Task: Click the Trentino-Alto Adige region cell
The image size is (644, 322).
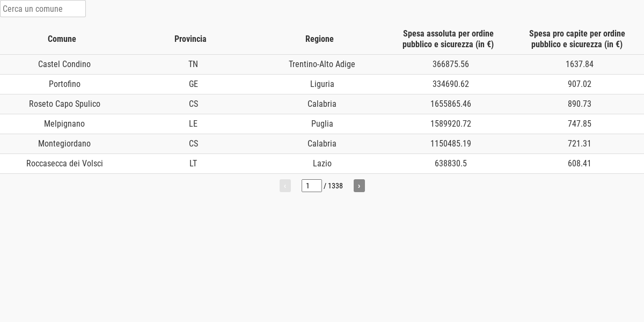Action: pyautogui.click(x=322, y=64)
